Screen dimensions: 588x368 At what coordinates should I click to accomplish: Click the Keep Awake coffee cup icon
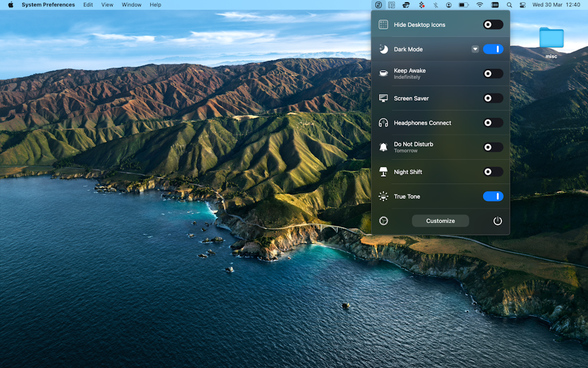[382, 73]
